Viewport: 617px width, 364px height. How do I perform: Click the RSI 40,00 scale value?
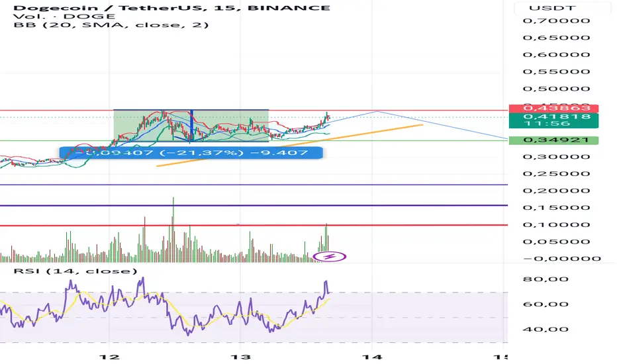(x=546, y=329)
